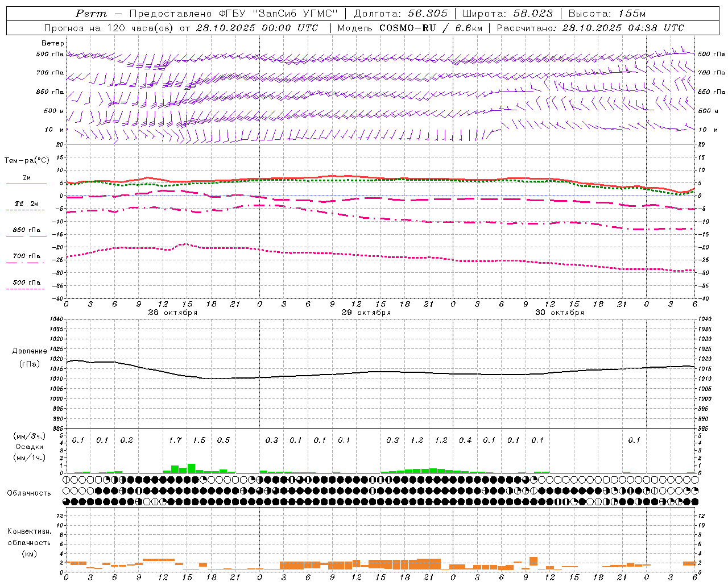
Task: Click the "Тем-ра(°C)" axis title
Action: click(27, 161)
